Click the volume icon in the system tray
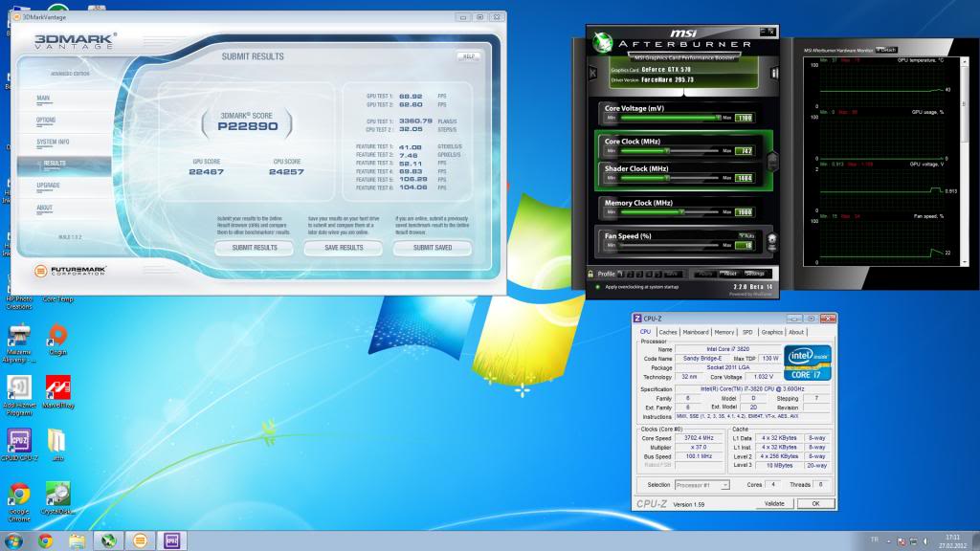980x551 pixels. pyautogui.click(x=925, y=541)
